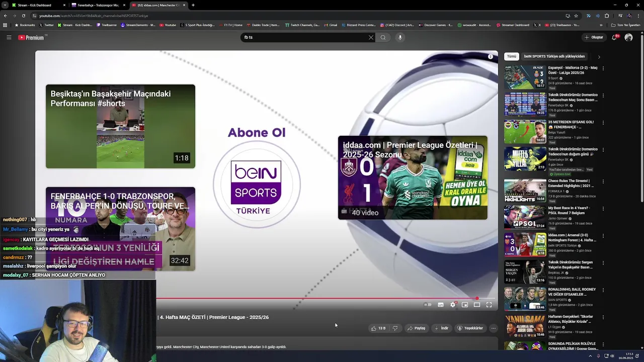Toggle theater mode in player
The width and height of the screenshot is (644, 362).
(x=477, y=305)
